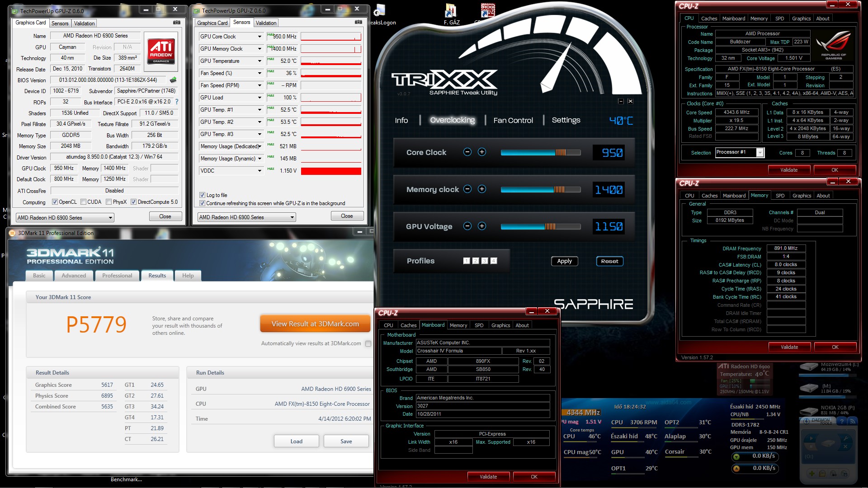The height and width of the screenshot is (488, 868).
Task: Disable the Log to file checkbox
Action: [x=202, y=195]
